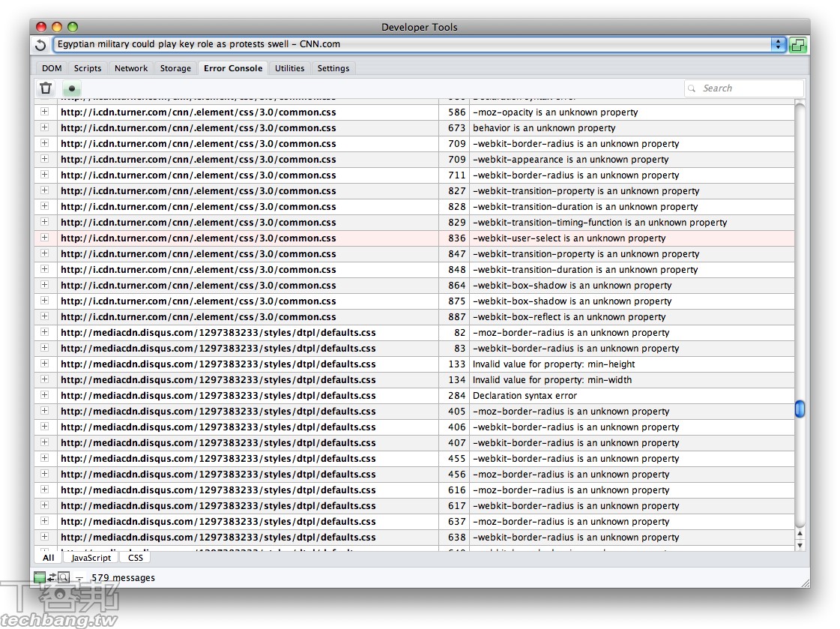Click the green window icon in the status bar
Viewport: 840px width, 629px height.
(40, 577)
